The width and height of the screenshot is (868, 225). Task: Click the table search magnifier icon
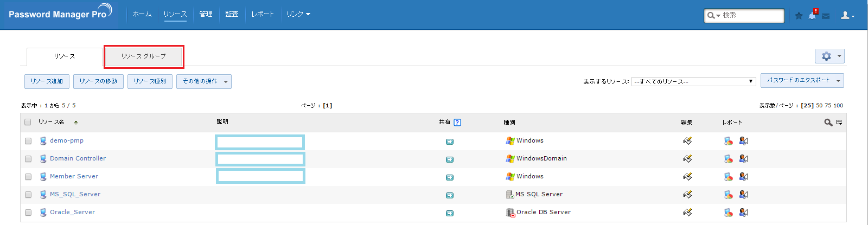coord(828,123)
